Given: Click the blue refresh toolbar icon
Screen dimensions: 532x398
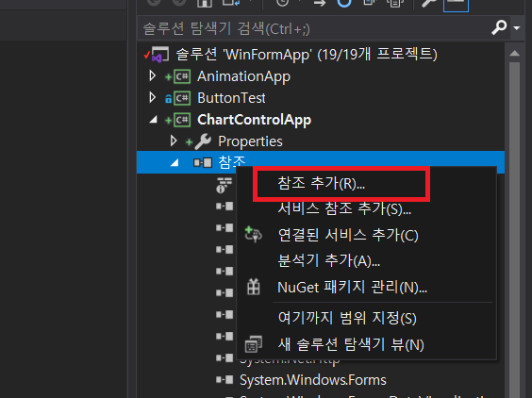Looking at the screenshot, I should 343,3.
